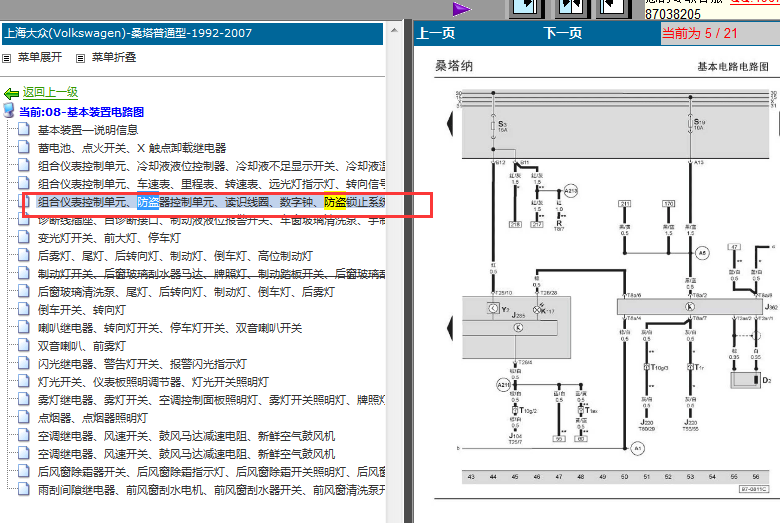
Task: Click the purple play arrow icon
Action: (461, 9)
